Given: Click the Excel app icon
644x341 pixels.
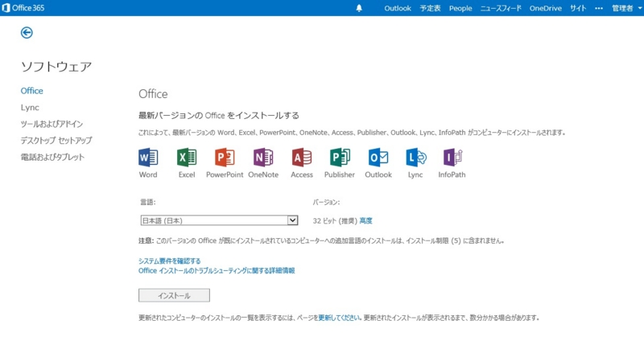Looking at the screenshot, I should tap(187, 157).
